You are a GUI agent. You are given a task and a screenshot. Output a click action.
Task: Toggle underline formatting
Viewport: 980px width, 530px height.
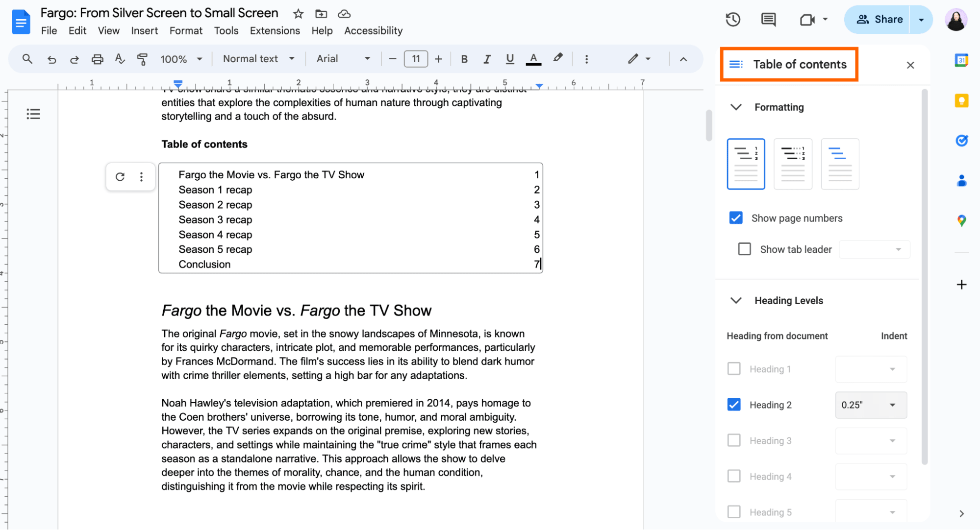click(510, 59)
